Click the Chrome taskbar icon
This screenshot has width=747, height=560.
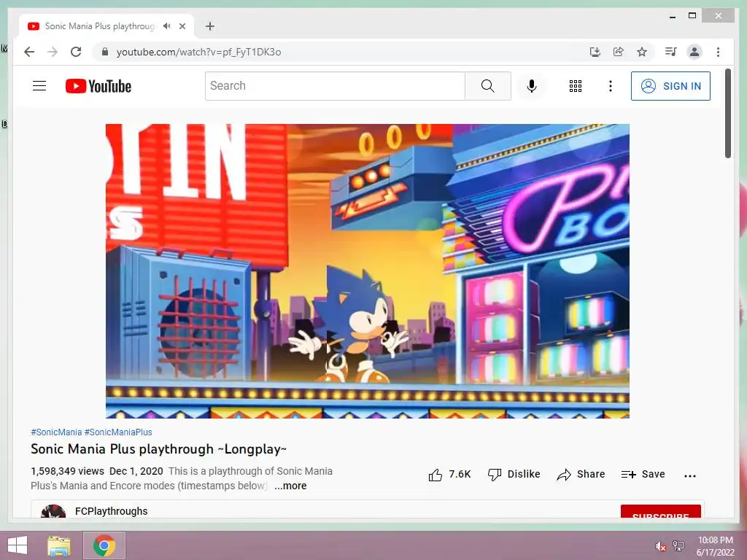(x=104, y=545)
